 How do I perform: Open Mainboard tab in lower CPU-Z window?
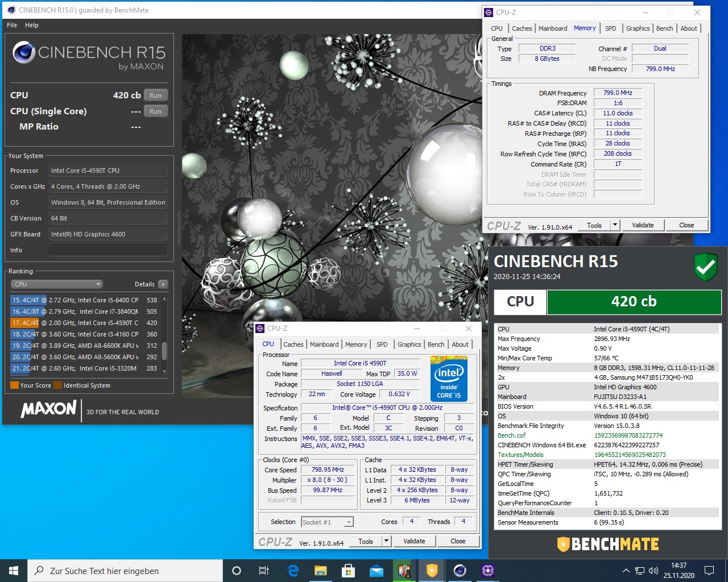click(324, 344)
